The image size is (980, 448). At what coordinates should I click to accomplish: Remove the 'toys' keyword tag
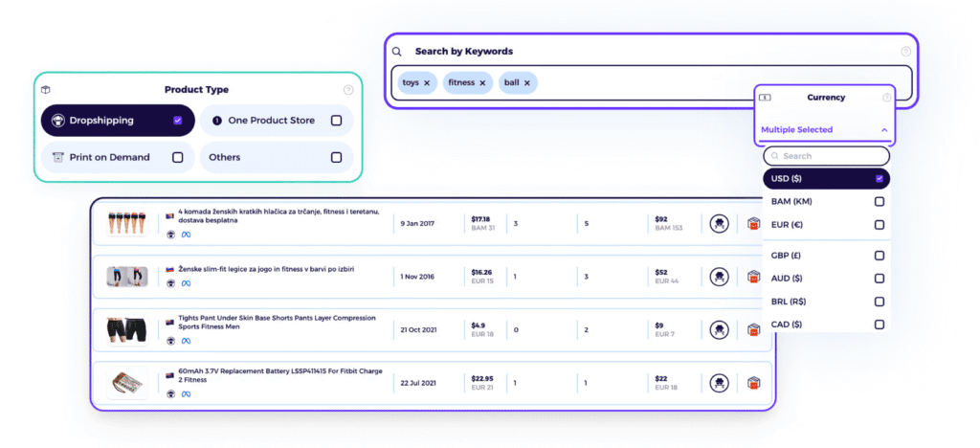(427, 83)
